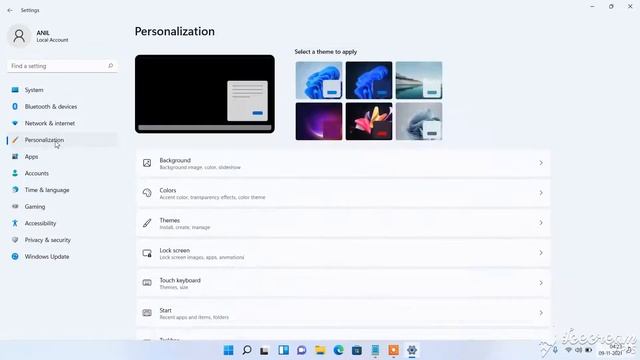Click the Colors palette icon
The image size is (640, 360).
(x=147, y=193)
